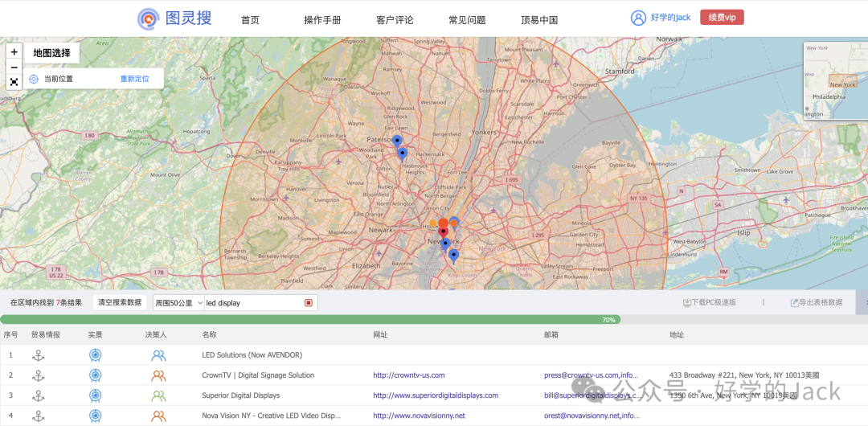
Task: Click the red map pin in Manhattan
Action: coord(443,232)
